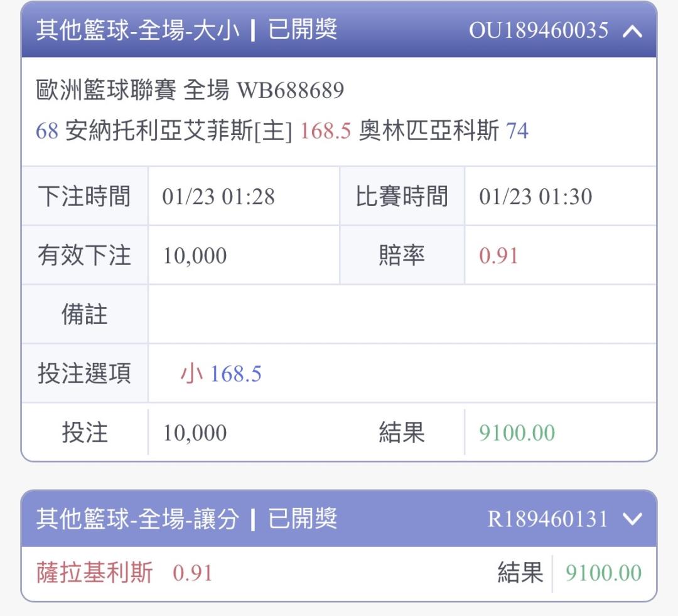Tap the 其他籃球-全場-大小 card title
The height and width of the screenshot is (616, 678).
[137, 30]
